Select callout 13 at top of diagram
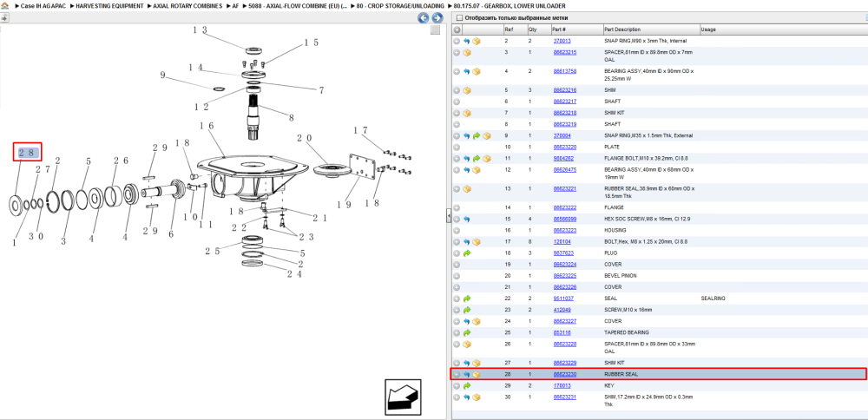This screenshot has width=868, height=420. [x=200, y=30]
